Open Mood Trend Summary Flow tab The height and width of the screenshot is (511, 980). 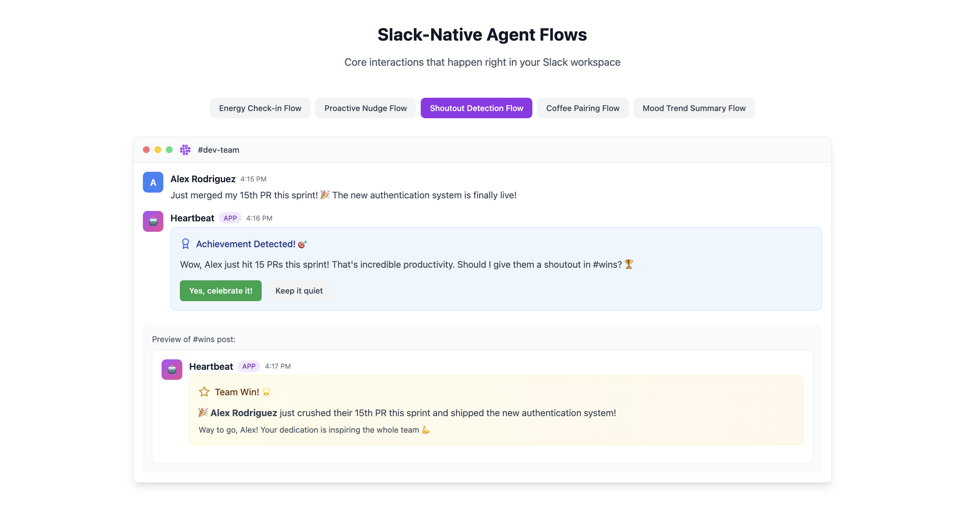point(694,108)
